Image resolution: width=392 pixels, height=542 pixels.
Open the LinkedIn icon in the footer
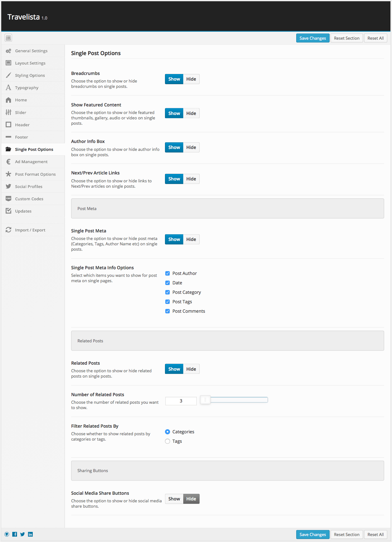point(31,534)
